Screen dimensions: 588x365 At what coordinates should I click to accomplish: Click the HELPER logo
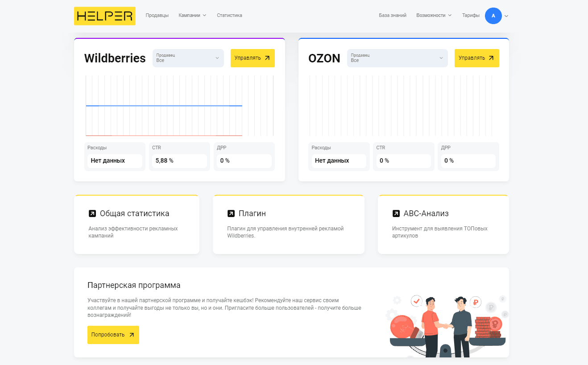click(105, 16)
